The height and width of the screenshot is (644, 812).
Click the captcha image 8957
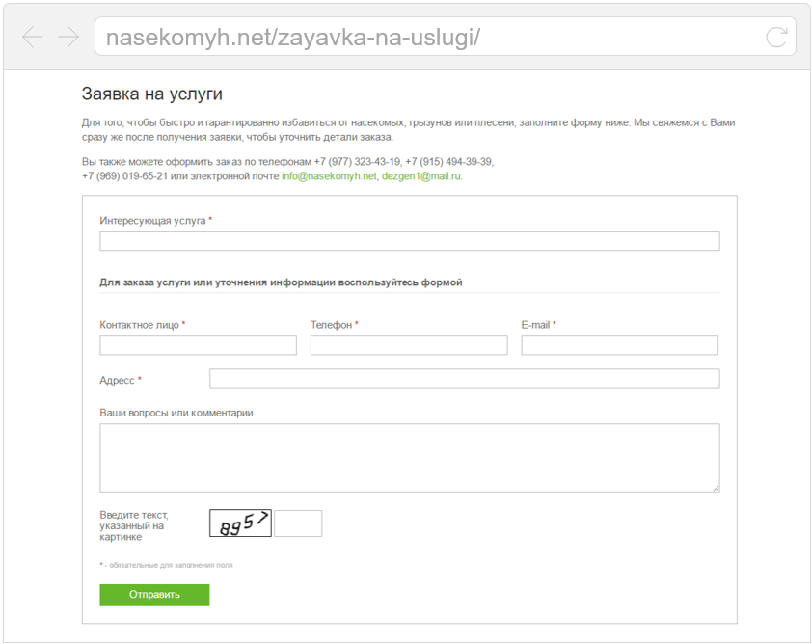[240, 523]
